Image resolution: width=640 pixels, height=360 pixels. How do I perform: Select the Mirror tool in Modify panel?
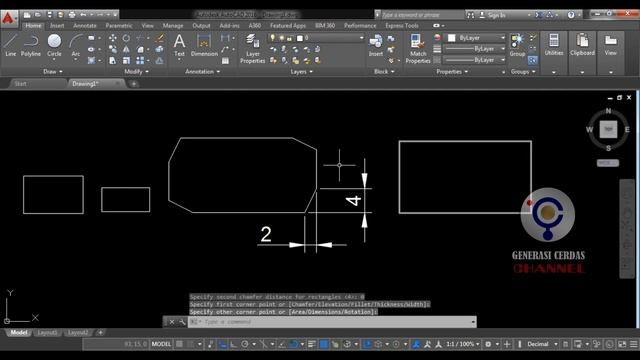(x=126, y=49)
